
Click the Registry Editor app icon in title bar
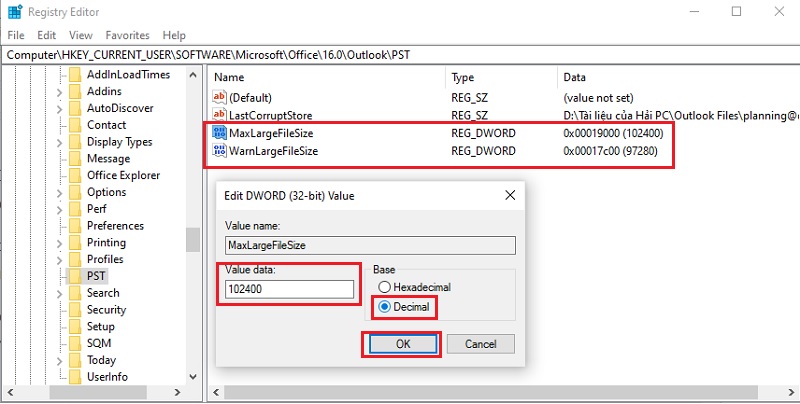coord(14,12)
